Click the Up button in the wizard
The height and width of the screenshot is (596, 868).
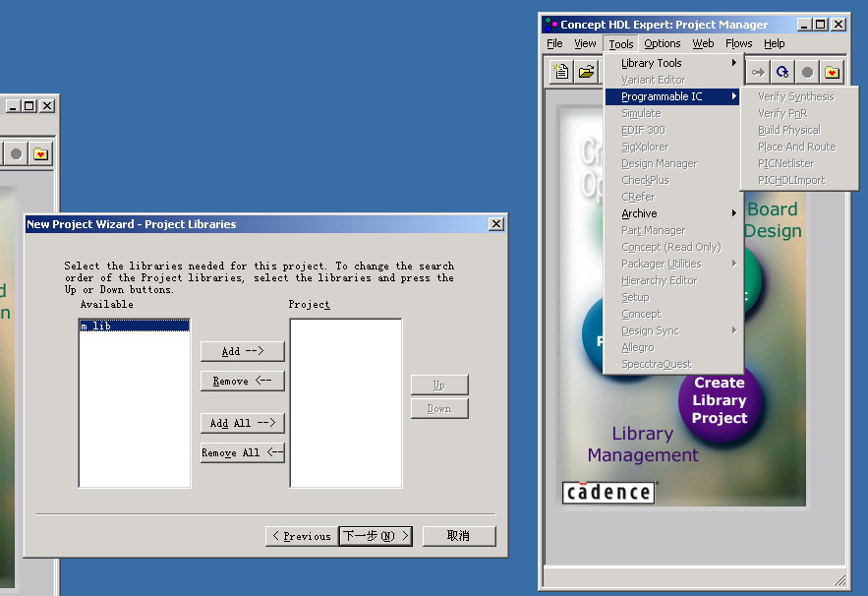pyautogui.click(x=439, y=385)
